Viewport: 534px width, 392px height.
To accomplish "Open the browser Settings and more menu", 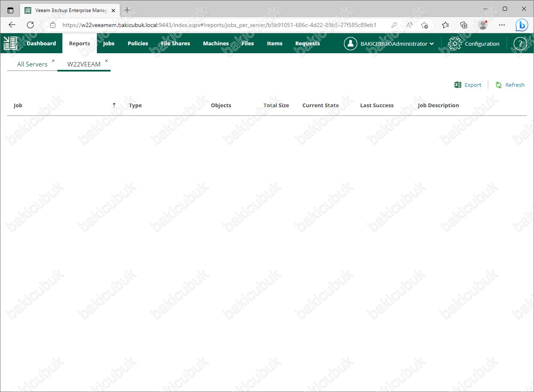I will 502,25.
